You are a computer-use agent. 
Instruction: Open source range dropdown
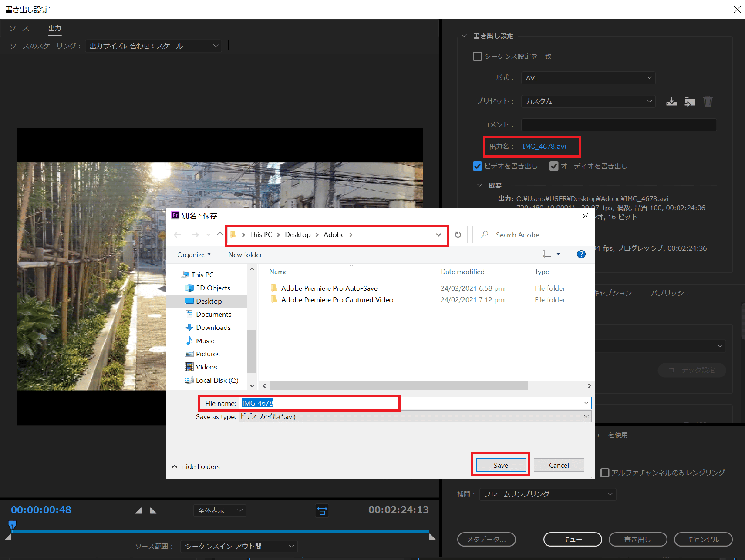(x=239, y=546)
